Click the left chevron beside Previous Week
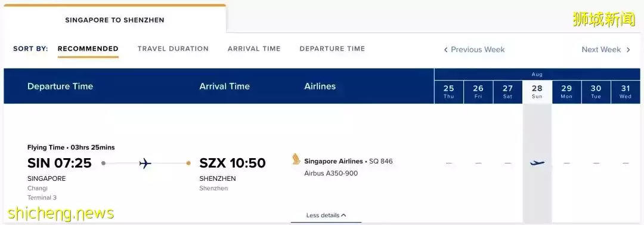Image resolution: width=644 pixels, height=225 pixels. [445, 50]
